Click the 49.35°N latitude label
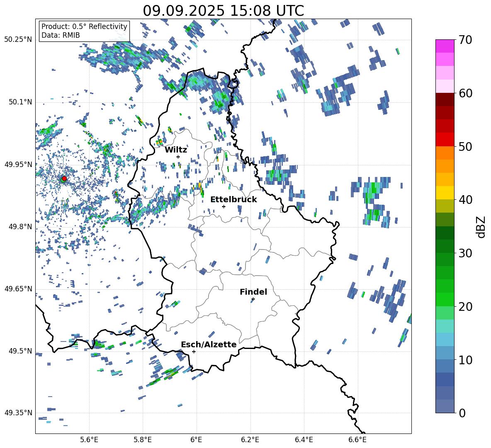Viewport: 491px width, 448px height. 18,413
